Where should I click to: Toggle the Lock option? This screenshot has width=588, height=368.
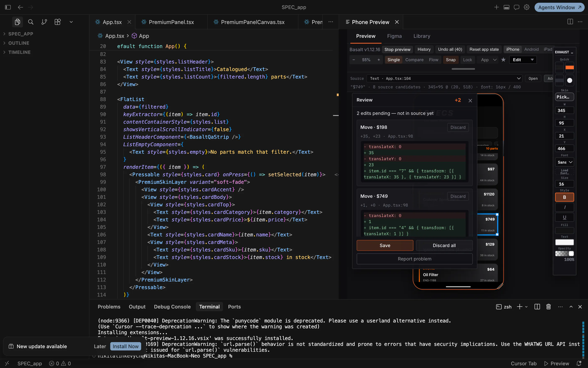point(467,60)
